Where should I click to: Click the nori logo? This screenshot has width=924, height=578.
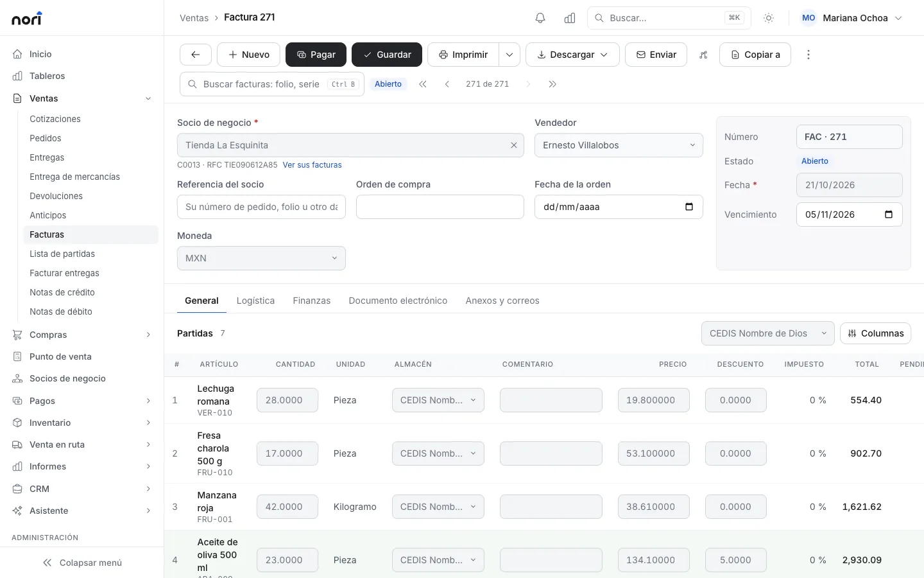point(26,18)
